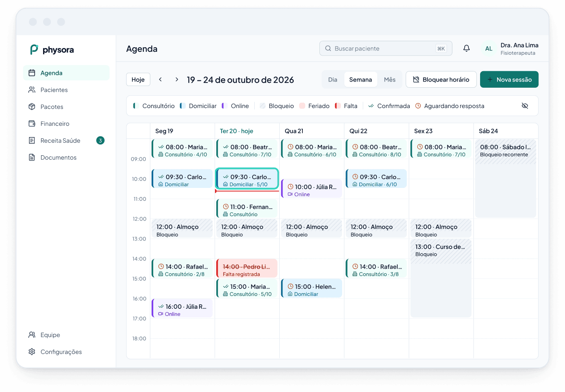Switch to Dia view
Viewport: 565px width, 392px height.
tap(333, 79)
